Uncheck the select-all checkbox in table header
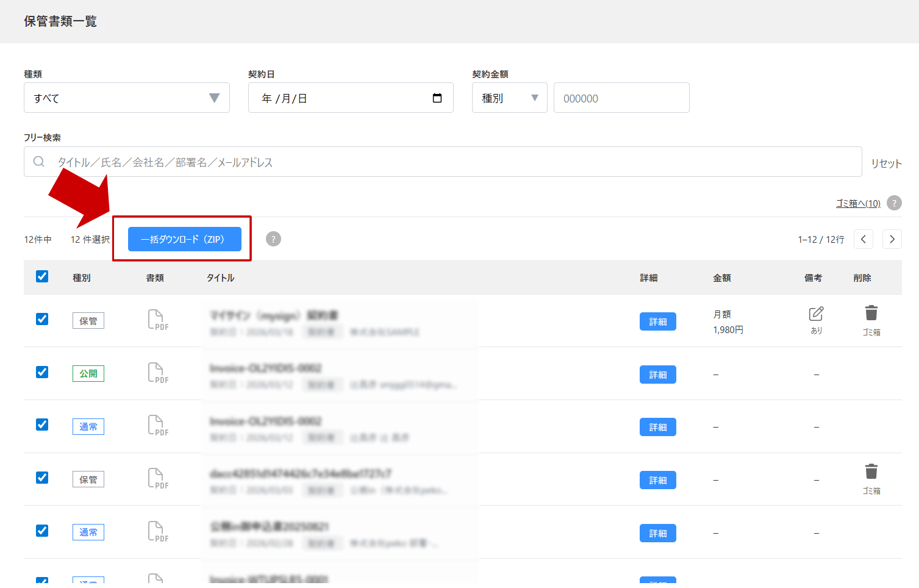The width and height of the screenshot is (919, 588). point(41,276)
